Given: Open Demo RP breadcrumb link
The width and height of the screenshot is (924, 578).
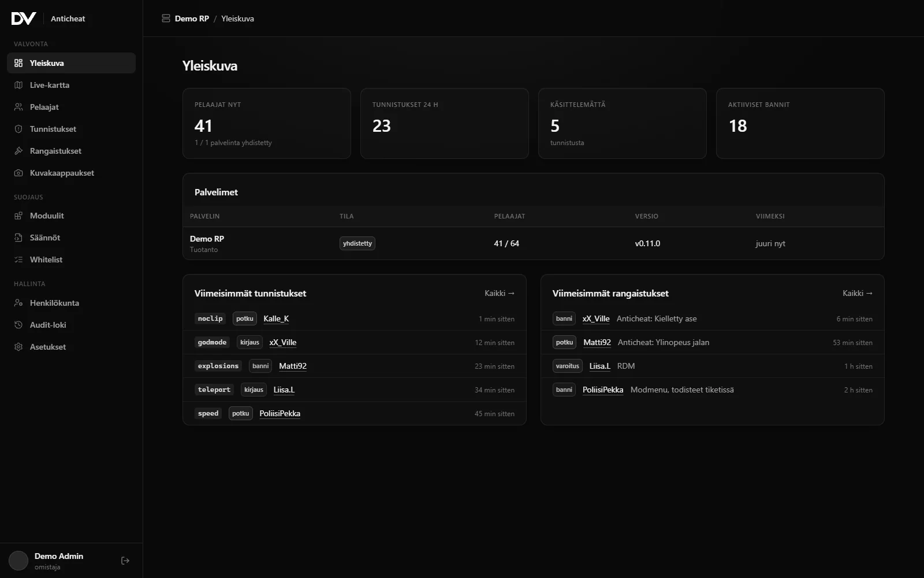Looking at the screenshot, I should 192,18.
